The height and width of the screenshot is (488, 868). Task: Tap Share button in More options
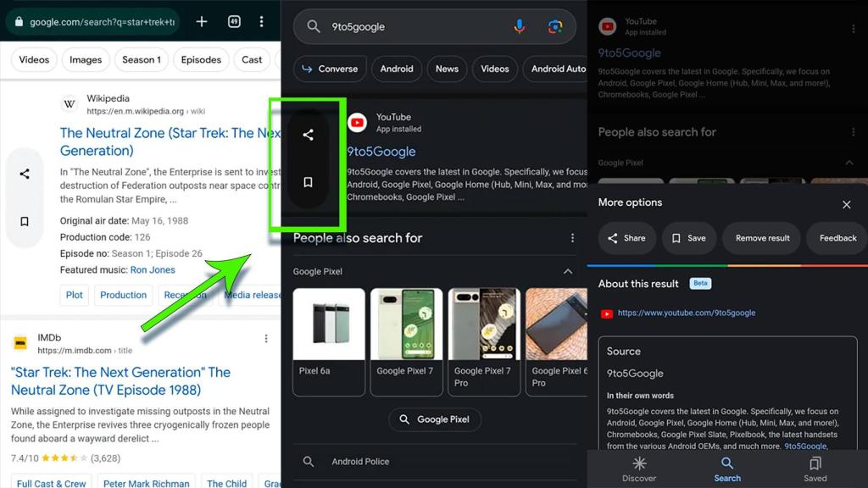click(x=626, y=238)
